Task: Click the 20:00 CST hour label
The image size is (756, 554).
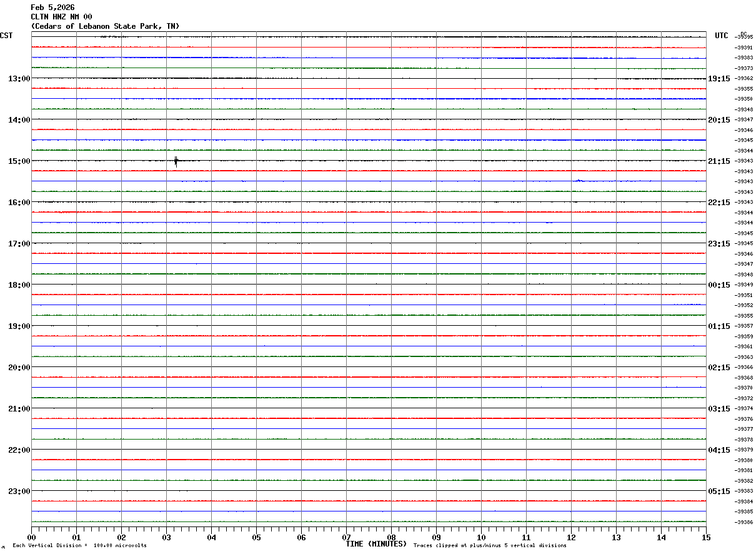Action: [x=19, y=368]
